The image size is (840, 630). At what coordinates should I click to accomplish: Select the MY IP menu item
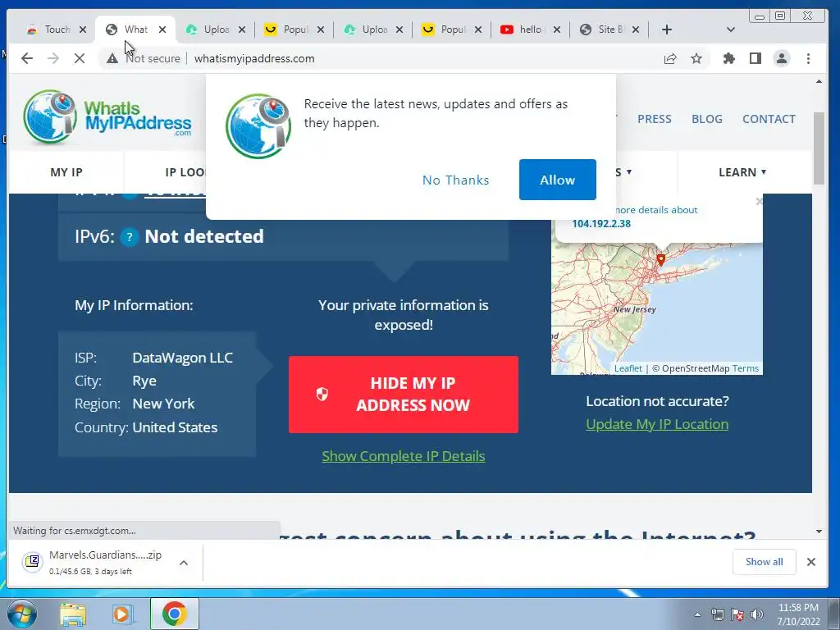[x=66, y=172]
